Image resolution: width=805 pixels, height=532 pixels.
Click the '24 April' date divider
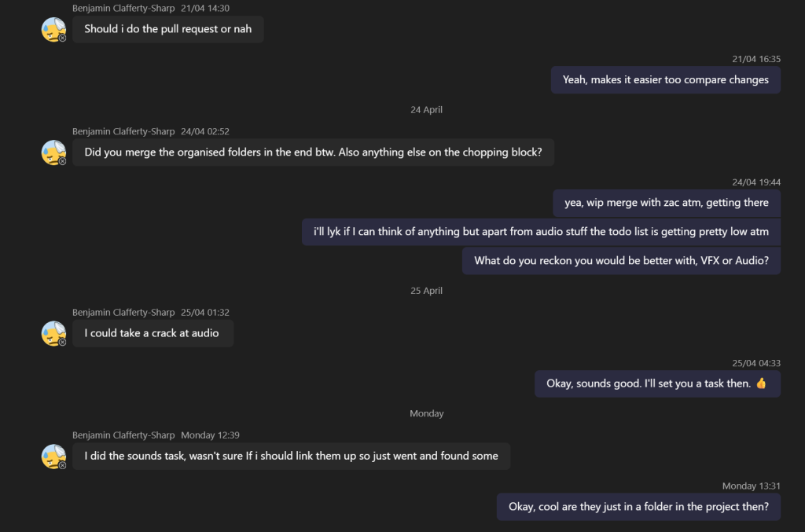[x=426, y=110]
